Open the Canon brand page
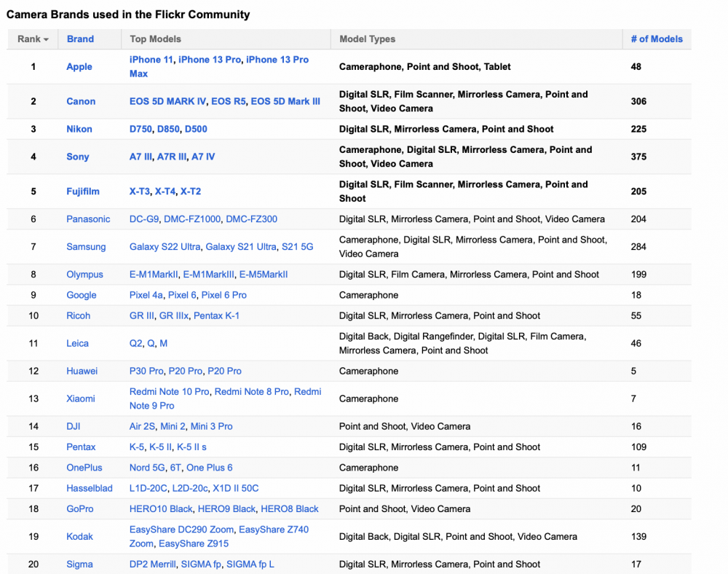 81,101
